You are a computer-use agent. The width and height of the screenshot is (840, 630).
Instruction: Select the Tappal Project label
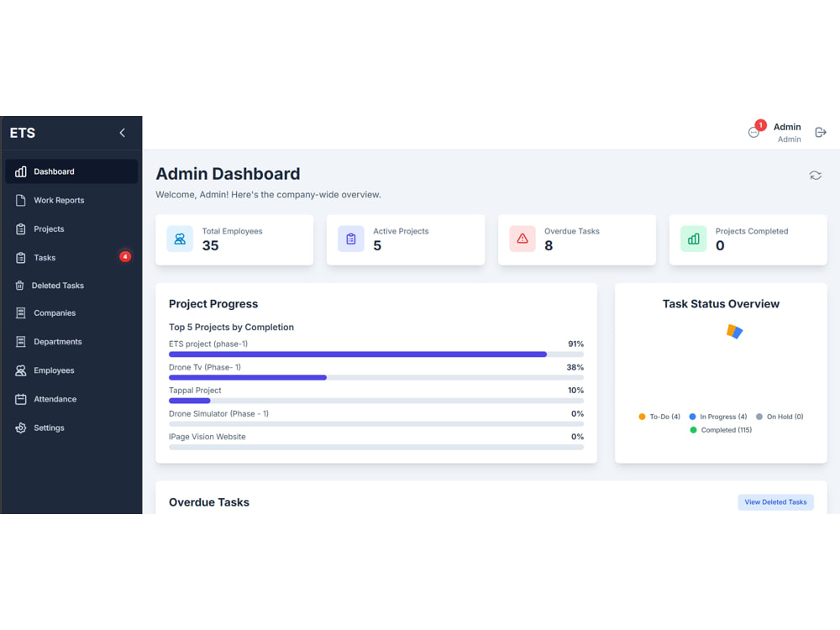point(195,391)
